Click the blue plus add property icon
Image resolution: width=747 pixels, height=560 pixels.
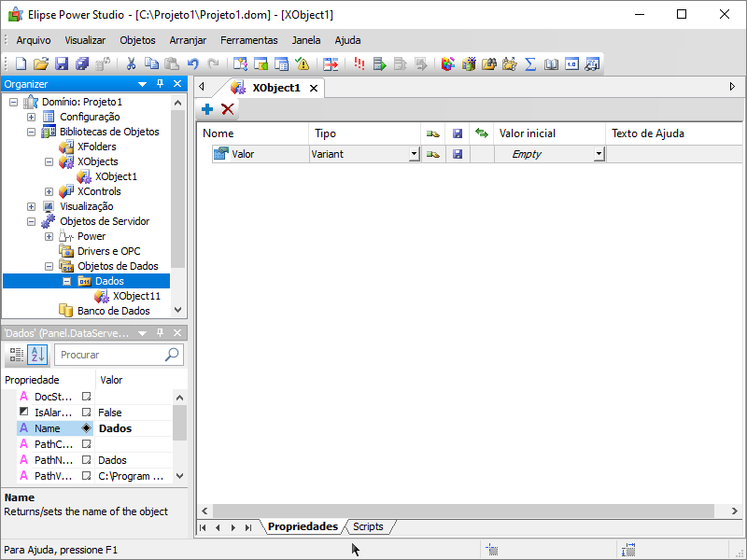(207, 109)
